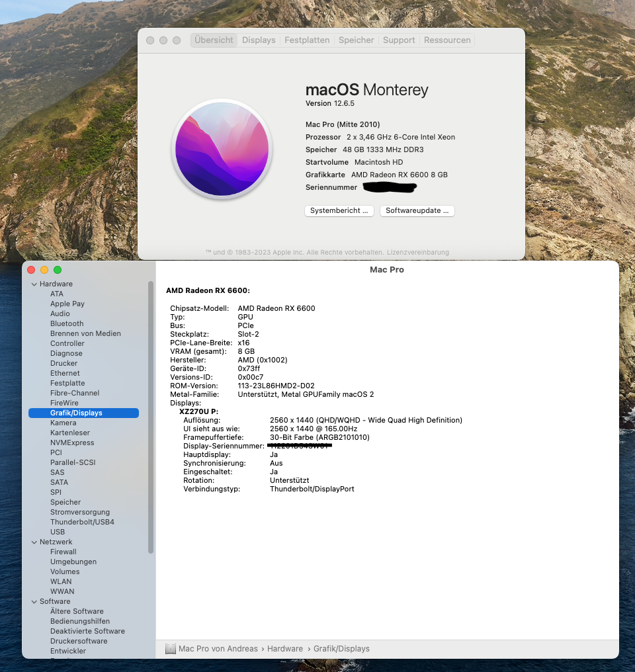Select WWAN under Netzwerk

tap(62, 591)
